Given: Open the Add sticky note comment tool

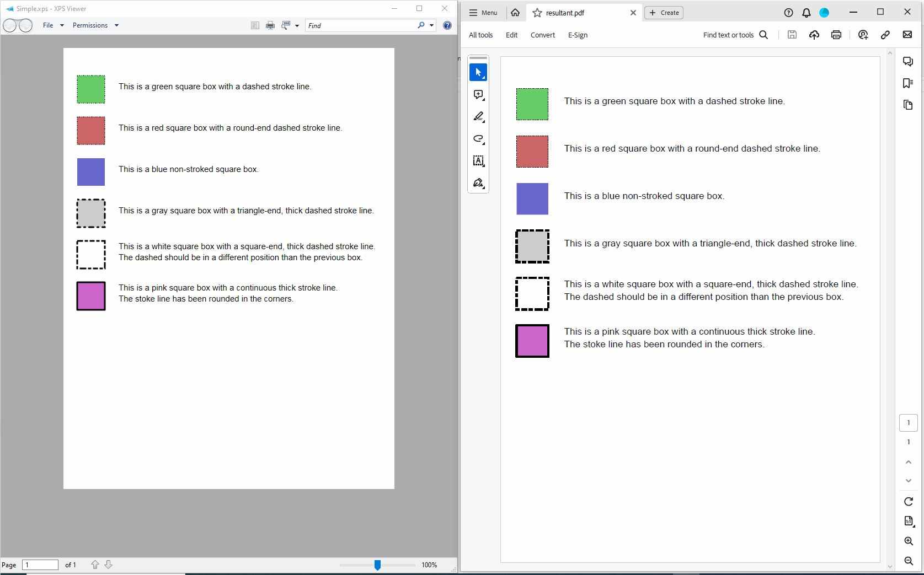Looking at the screenshot, I should tap(478, 94).
